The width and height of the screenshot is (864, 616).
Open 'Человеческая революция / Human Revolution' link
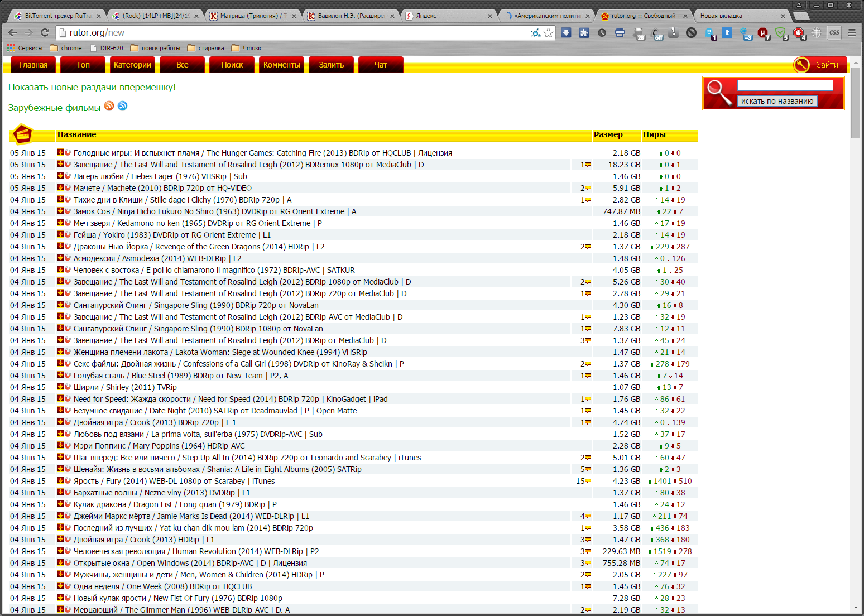coord(196,551)
